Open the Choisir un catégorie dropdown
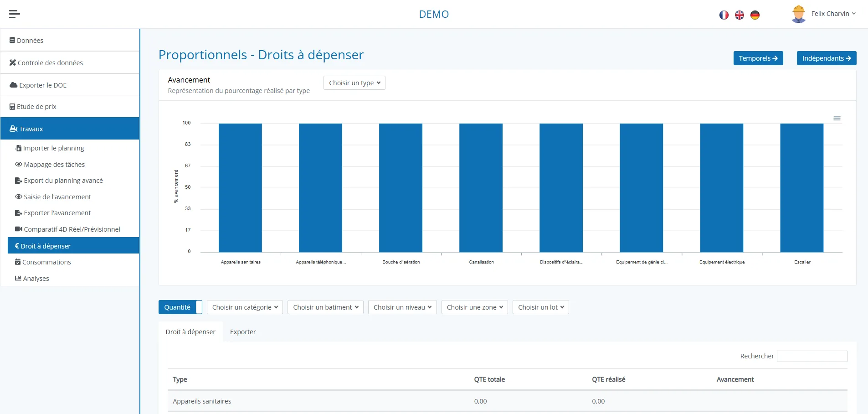This screenshot has height=414, width=868. coord(245,307)
